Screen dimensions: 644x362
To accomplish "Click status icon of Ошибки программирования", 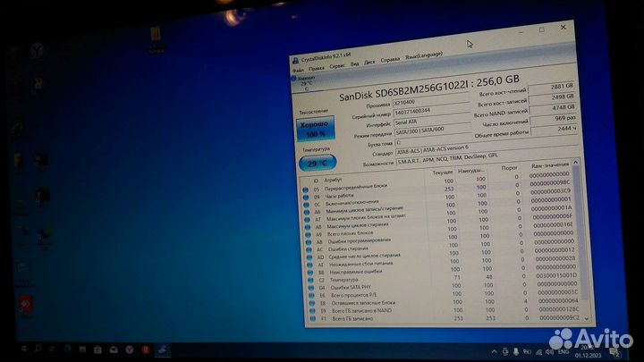I will point(309,242).
